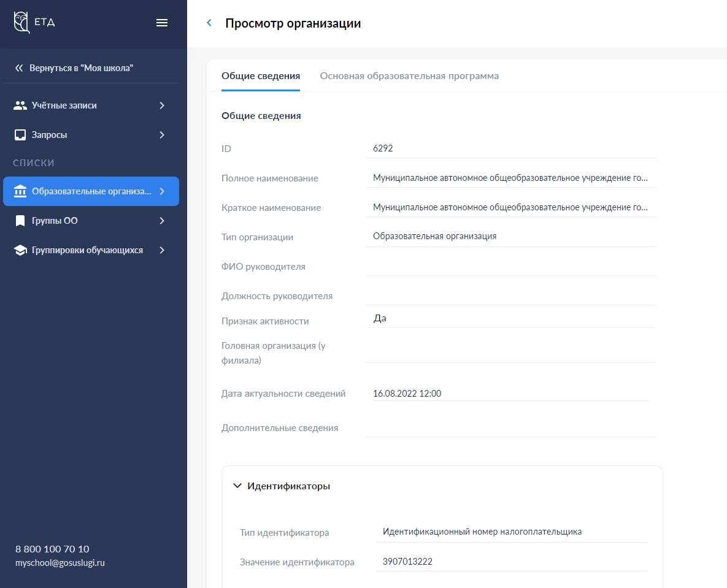The height and width of the screenshot is (588, 727).
Task: Open Запросы menu item
Action: tap(91, 135)
